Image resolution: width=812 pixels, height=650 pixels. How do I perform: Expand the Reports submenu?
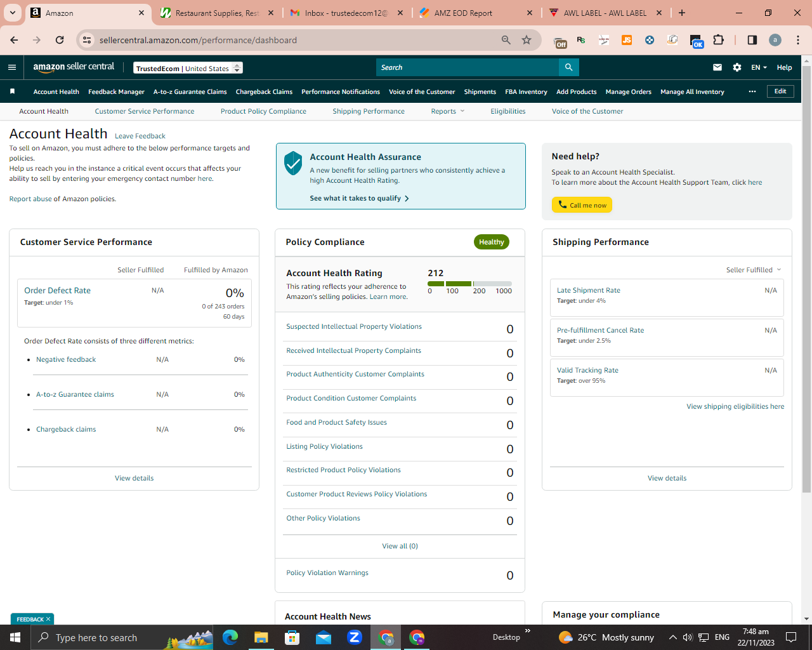[x=448, y=111]
